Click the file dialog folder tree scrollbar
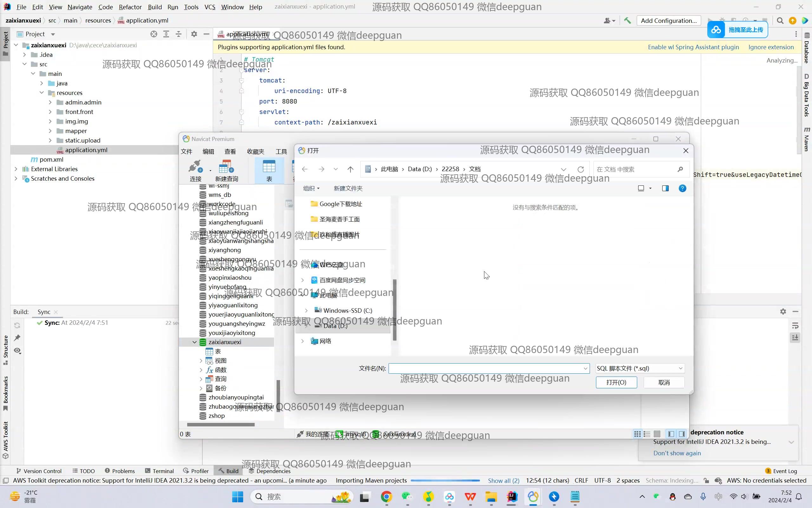 click(395, 310)
